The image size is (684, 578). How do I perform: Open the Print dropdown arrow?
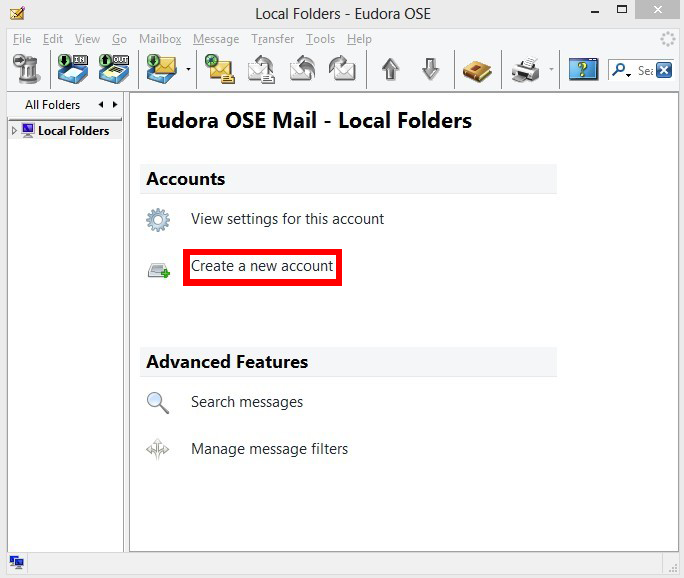[551, 69]
